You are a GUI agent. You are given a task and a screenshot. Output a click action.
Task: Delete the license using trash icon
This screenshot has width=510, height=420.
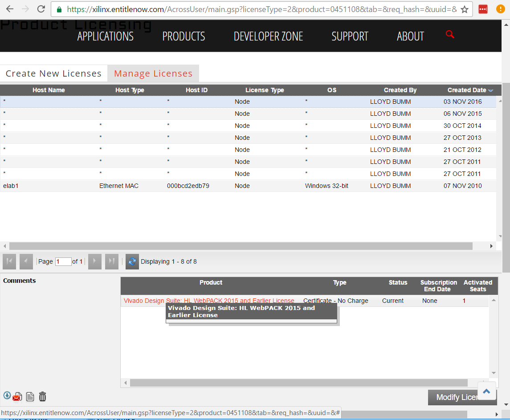pos(42,396)
